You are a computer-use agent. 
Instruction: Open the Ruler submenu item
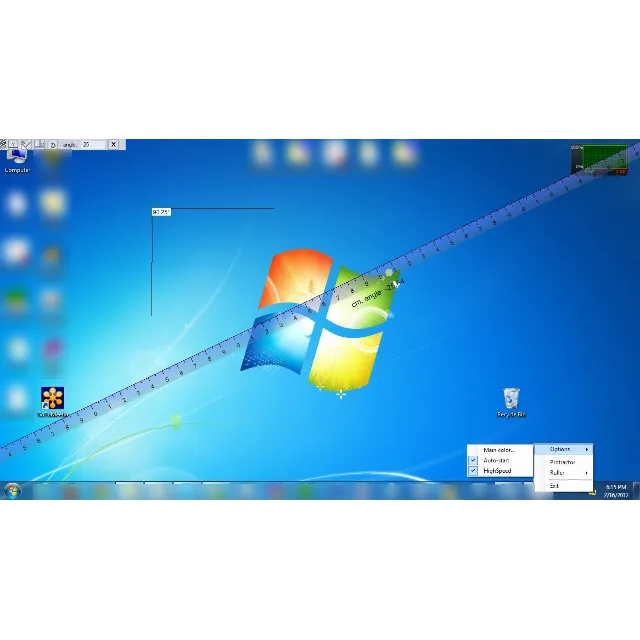(563, 473)
